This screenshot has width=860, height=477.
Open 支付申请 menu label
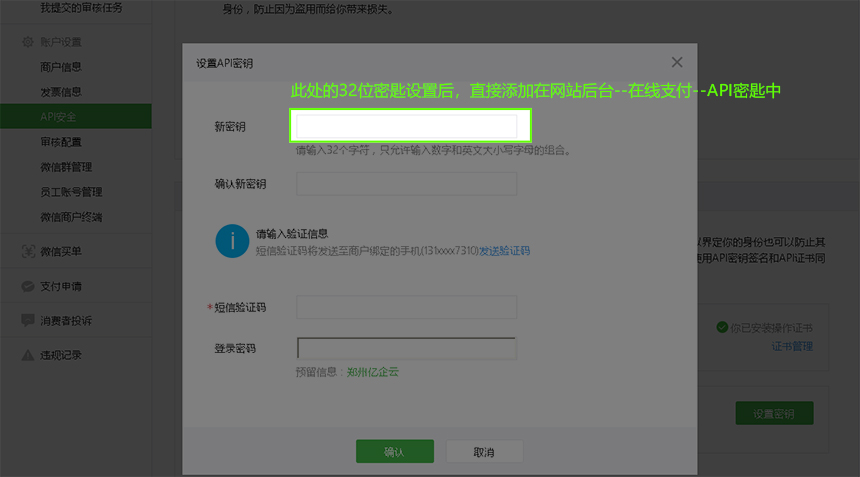coord(61,286)
